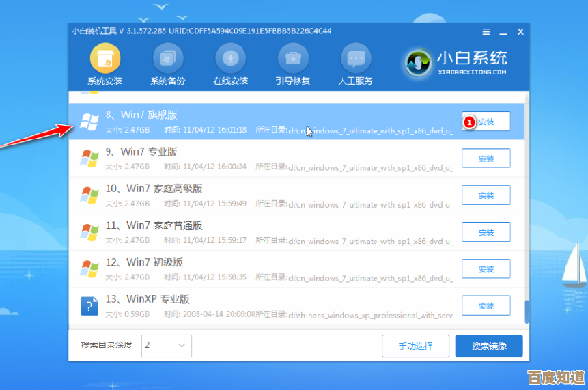This screenshot has width=588, height=390.
Task: Click the 系统安装 tab label
Action: coord(105,81)
